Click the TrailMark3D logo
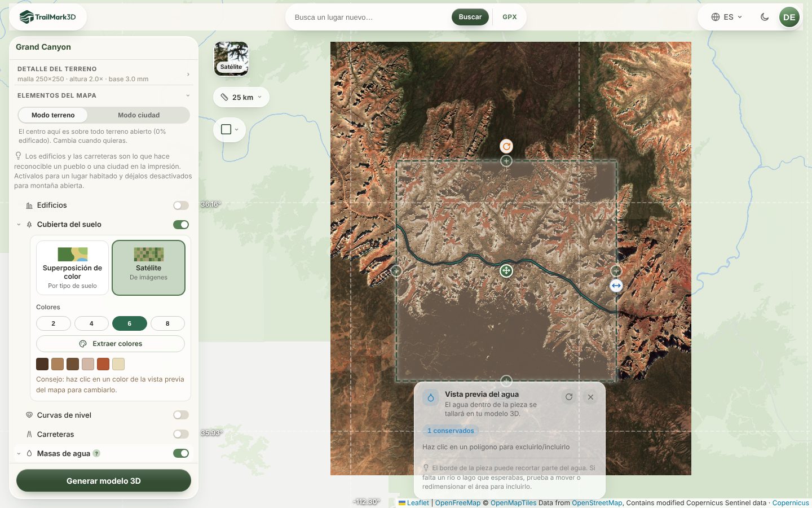 [x=48, y=17]
